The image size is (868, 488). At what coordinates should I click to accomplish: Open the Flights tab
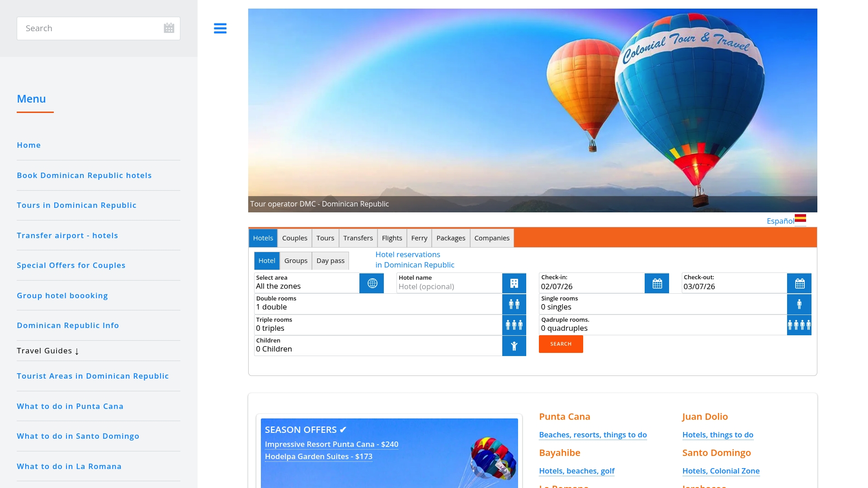(x=392, y=238)
